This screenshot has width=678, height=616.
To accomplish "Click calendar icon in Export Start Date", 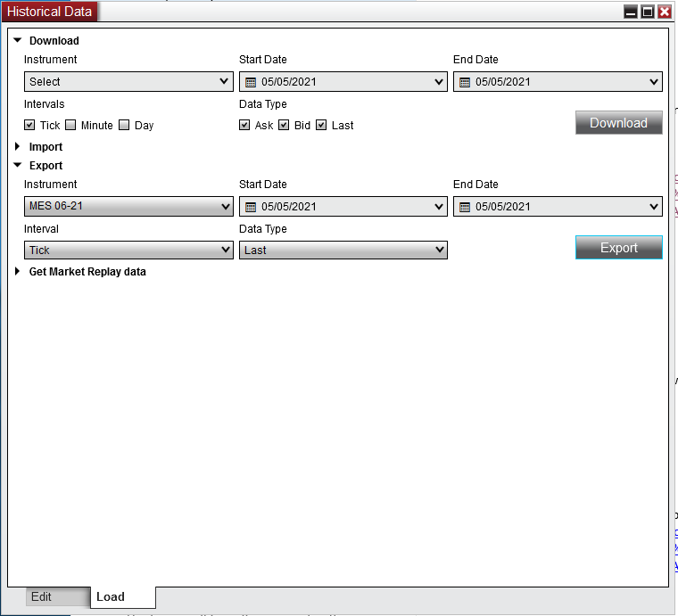I will point(251,207).
